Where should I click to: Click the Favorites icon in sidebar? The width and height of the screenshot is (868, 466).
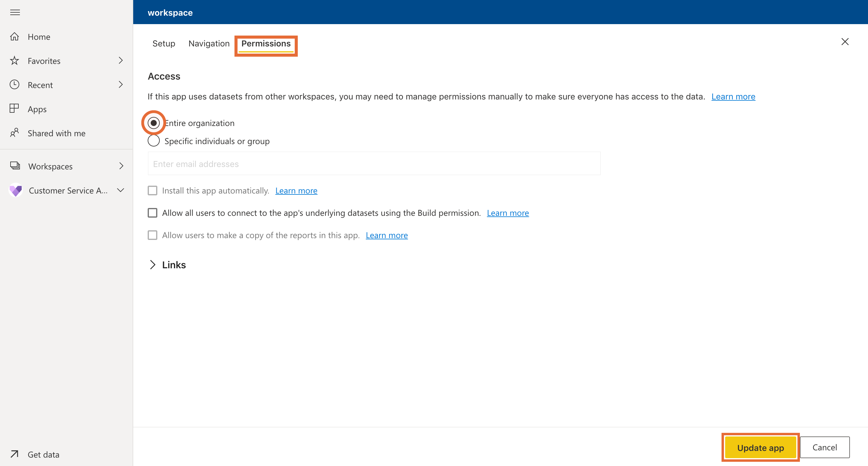[x=15, y=60]
